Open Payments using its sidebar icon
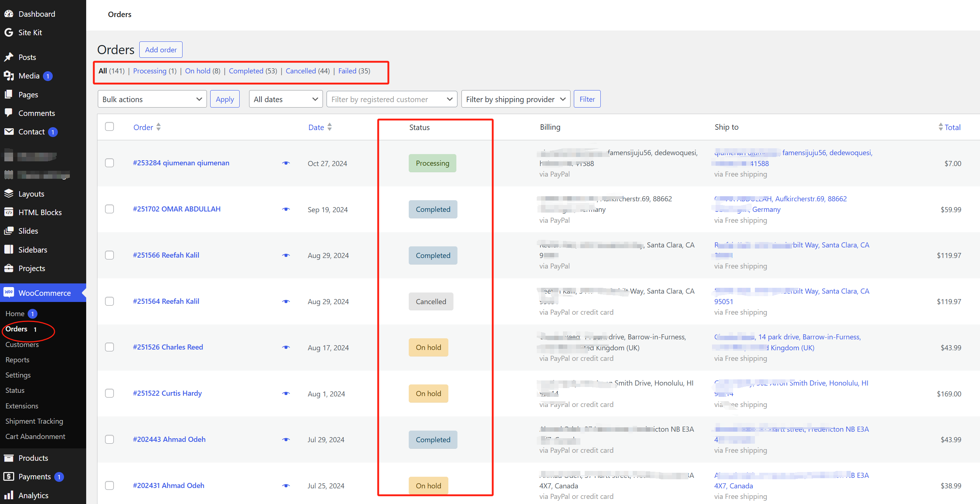This screenshot has width=980, height=504. point(9,476)
